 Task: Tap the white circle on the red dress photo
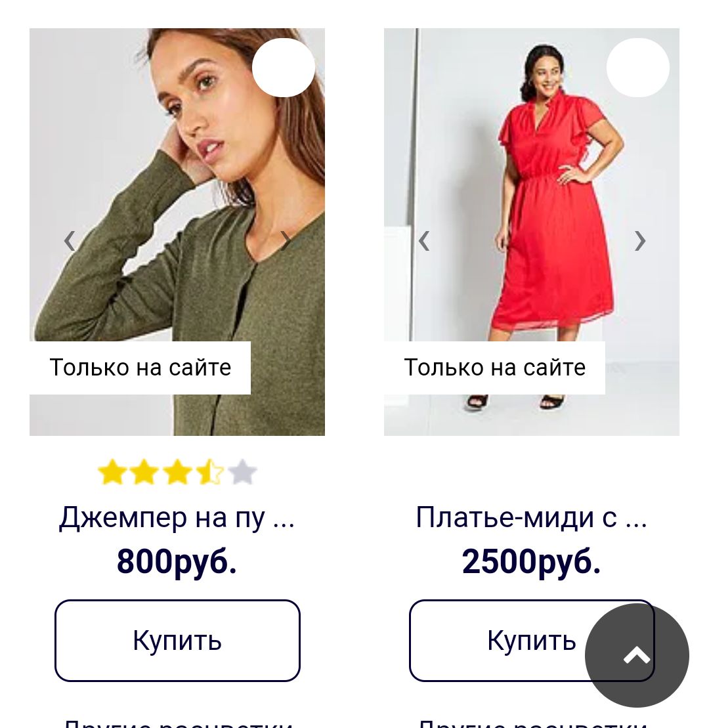pyautogui.click(x=638, y=68)
